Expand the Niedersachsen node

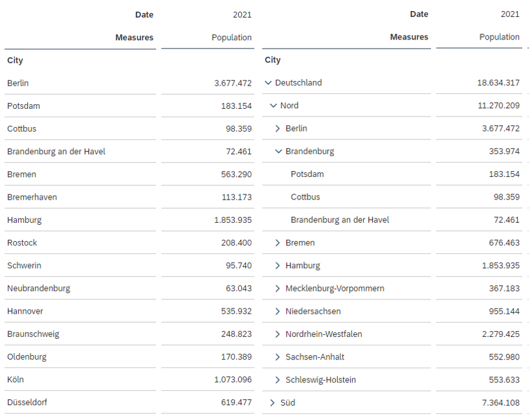pyautogui.click(x=278, y=311)
